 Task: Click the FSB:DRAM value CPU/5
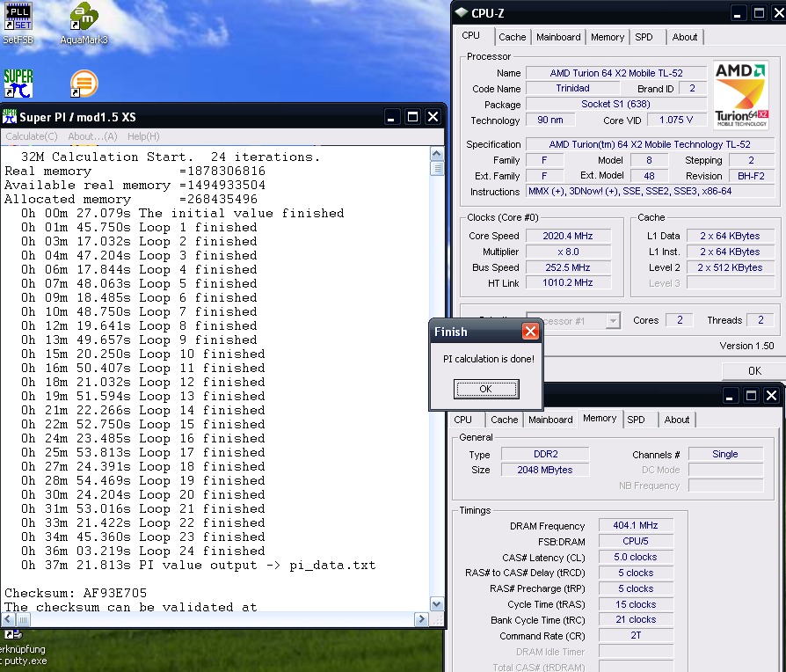coord(636,542)
